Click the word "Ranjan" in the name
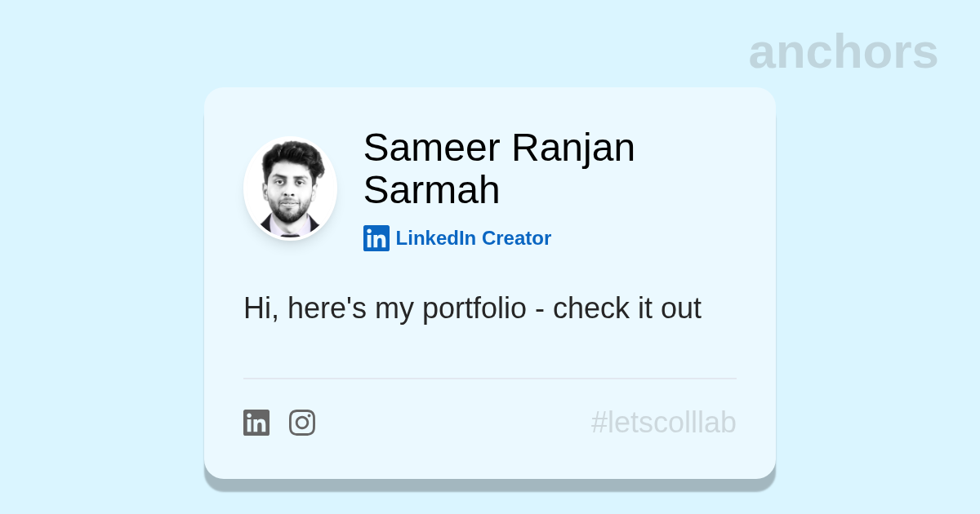Viewport: 980px width, 514px height. [572, 148]
